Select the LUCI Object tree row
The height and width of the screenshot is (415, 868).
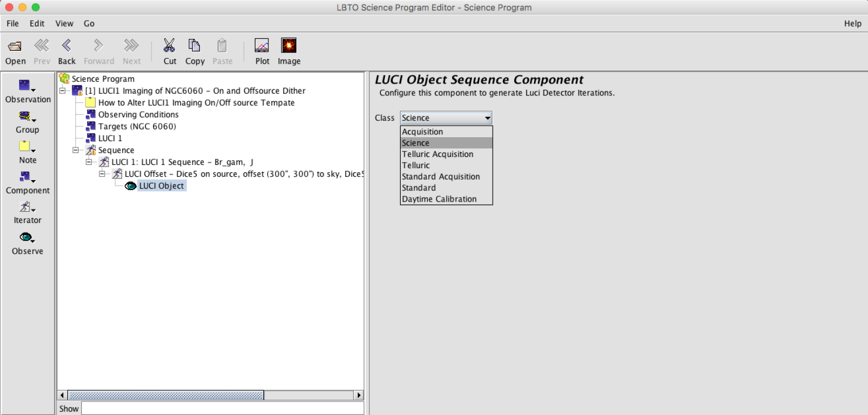click(x=162, y=186)
